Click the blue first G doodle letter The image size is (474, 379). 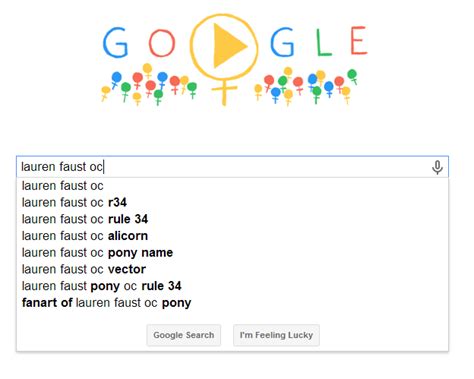(115, 42)
